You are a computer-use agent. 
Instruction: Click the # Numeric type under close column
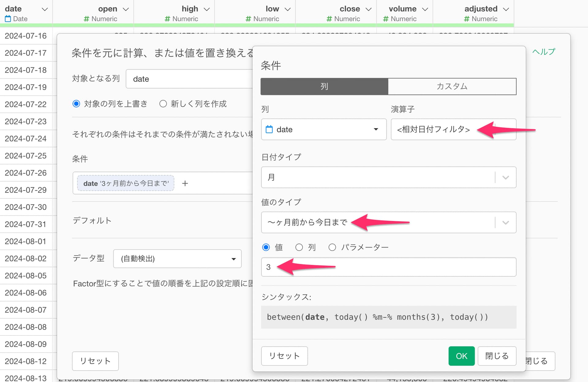click(343, 19)
